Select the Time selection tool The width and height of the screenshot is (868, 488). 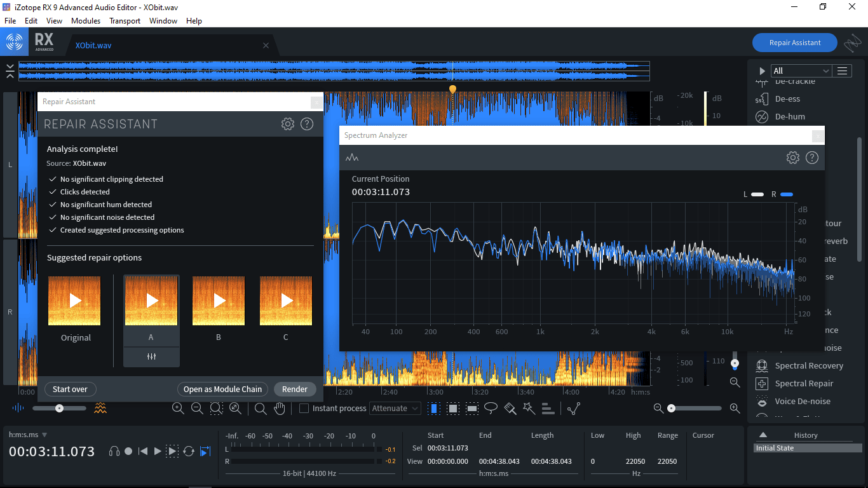(x=434, y=409)
